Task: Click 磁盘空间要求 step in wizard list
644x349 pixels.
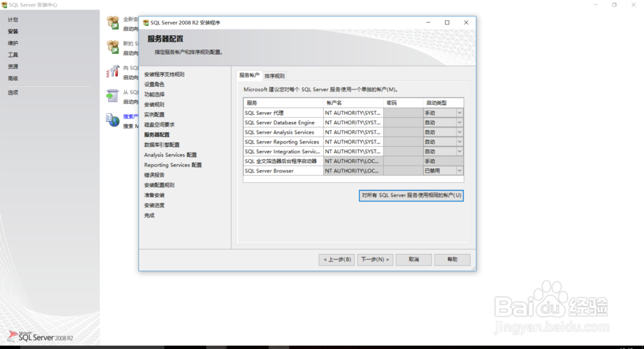Action: coord(159,124)
